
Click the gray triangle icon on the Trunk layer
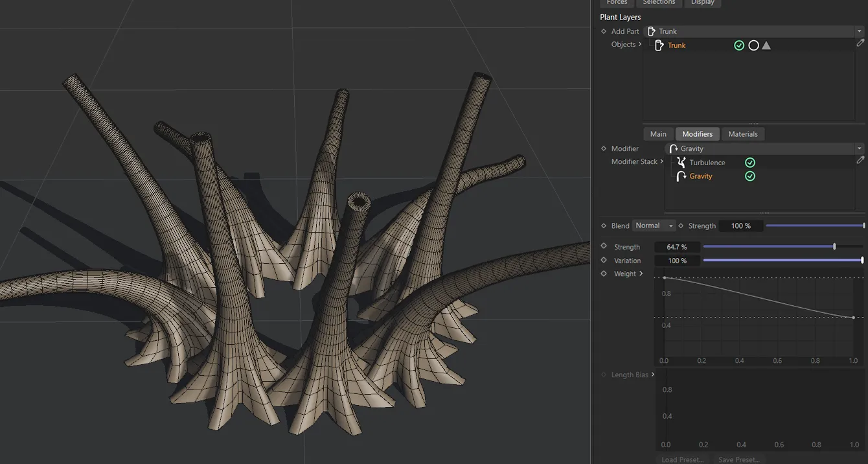coord(766,45)
